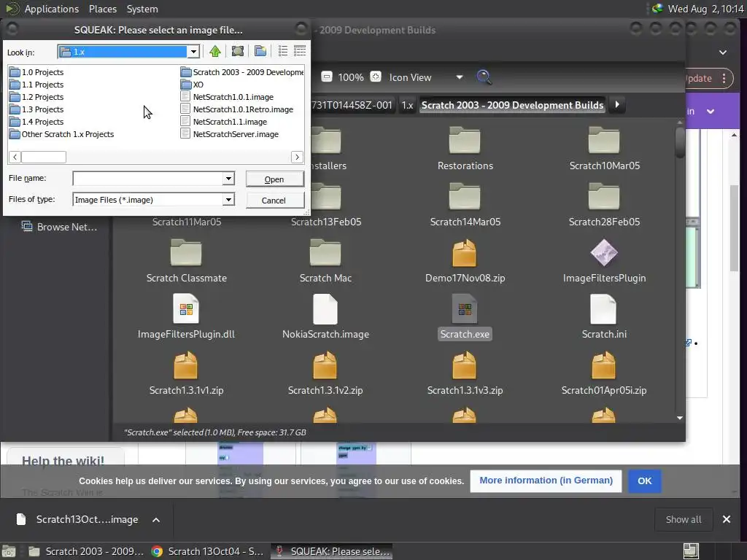Click Cancel in the file dialog
This screenshot has width=747, height=560.
[274, 200]
